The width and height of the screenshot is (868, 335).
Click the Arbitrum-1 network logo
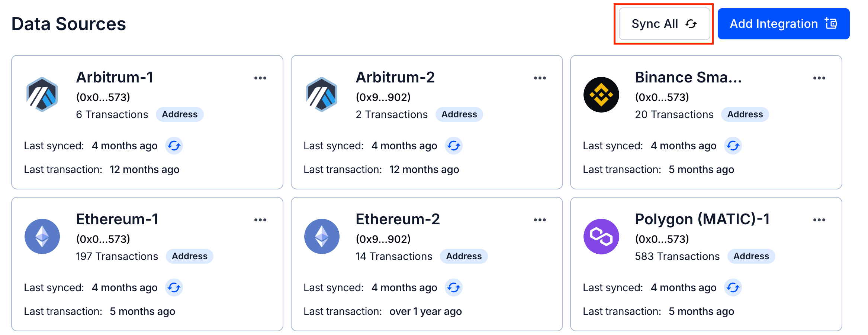(42, 94)
